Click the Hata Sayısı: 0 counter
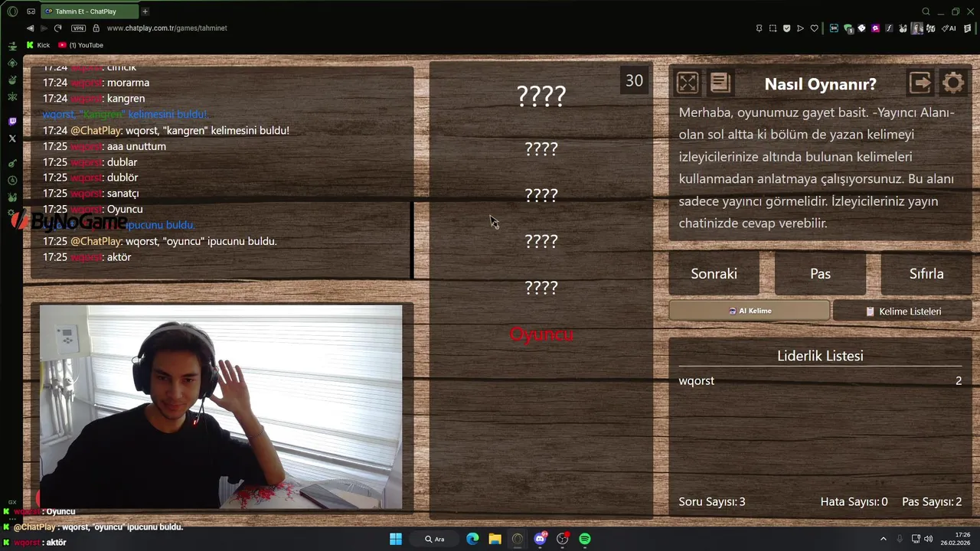Image resolution: width=980 pixels, height=551 pixels. coord(854,502)
